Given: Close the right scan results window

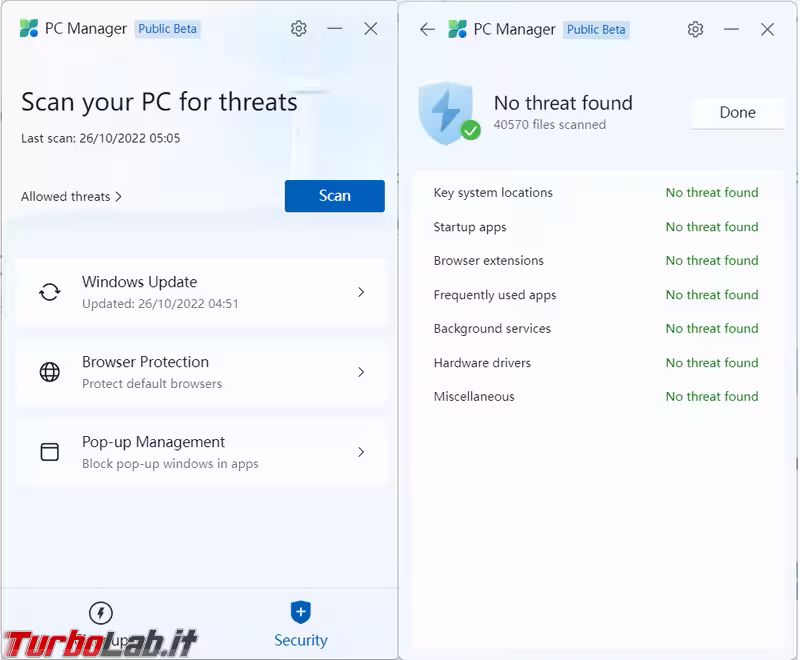Looking at the screenshot, I should 767,30.
